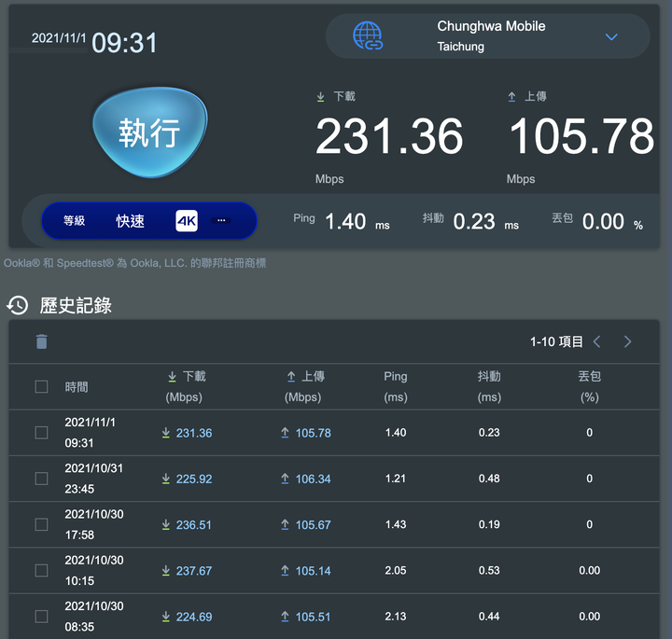Click the large 105.78 upload result
The image size is (672, 639).
click(x=581, y=136)
